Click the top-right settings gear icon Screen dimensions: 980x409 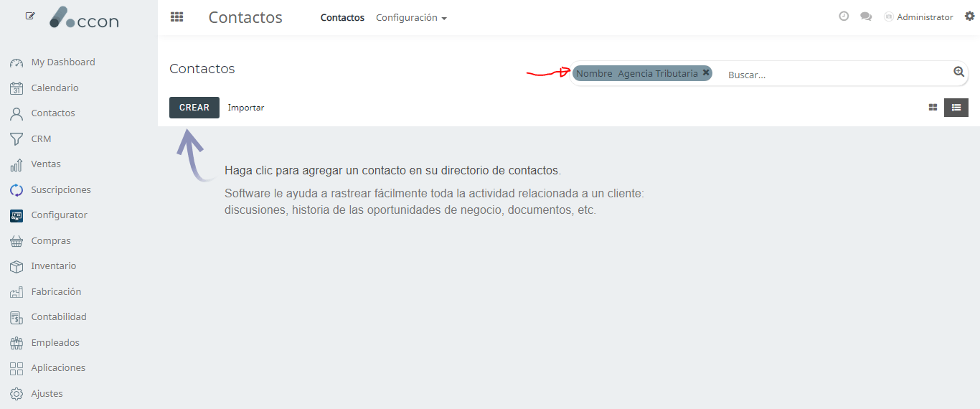tap(969, 16)
